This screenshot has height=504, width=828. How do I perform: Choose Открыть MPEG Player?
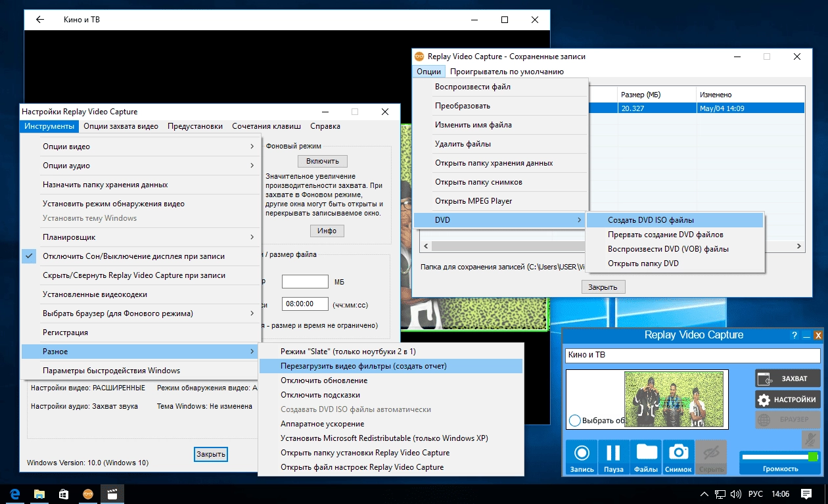500,201
